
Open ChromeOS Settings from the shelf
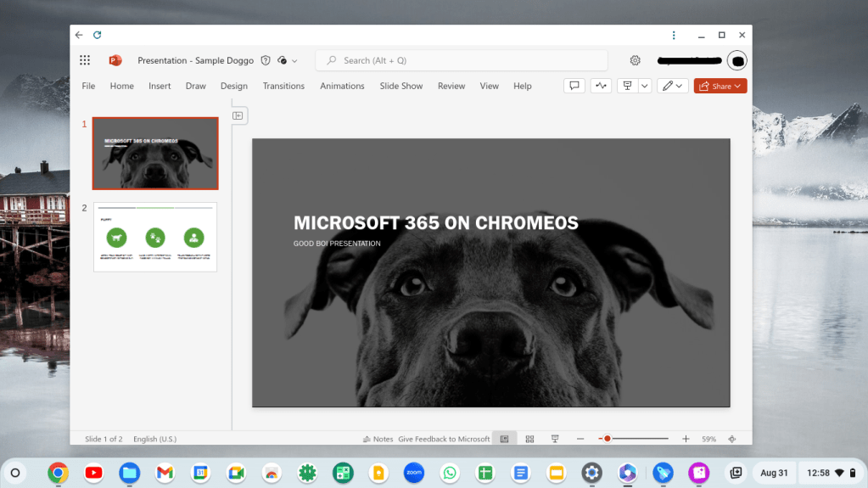coord(591,473)
